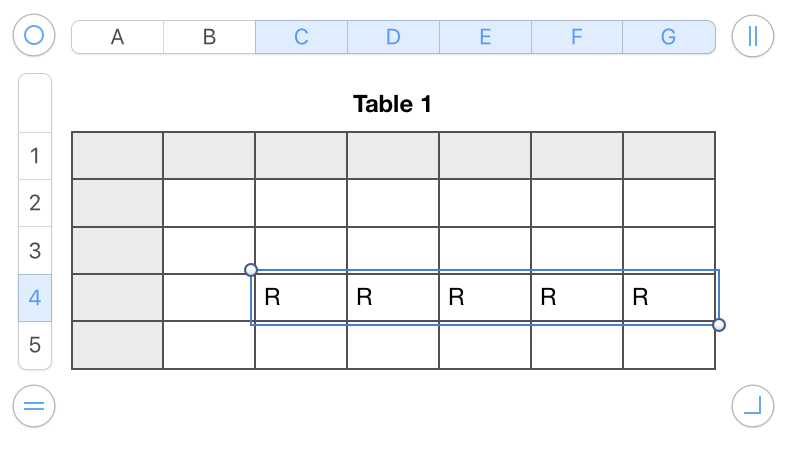Select column G header

coord(669,37)
